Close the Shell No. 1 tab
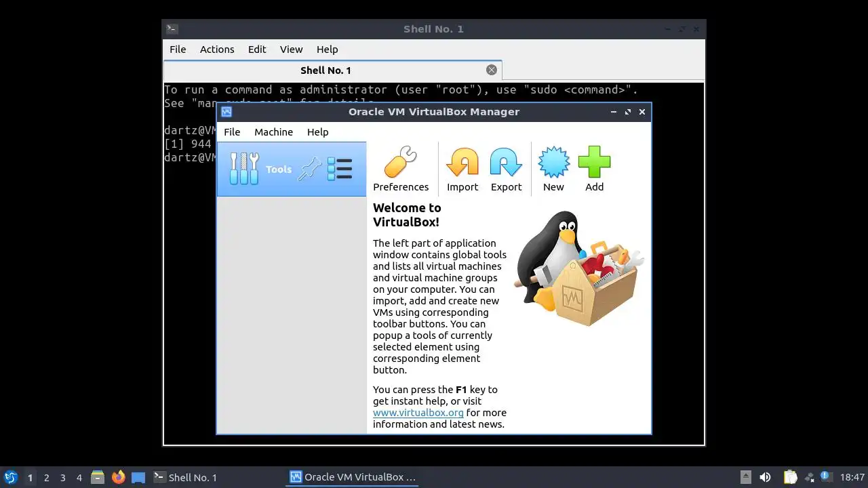Screen dimensions: 868x488 pyautogui.click(x=492, y=70)
